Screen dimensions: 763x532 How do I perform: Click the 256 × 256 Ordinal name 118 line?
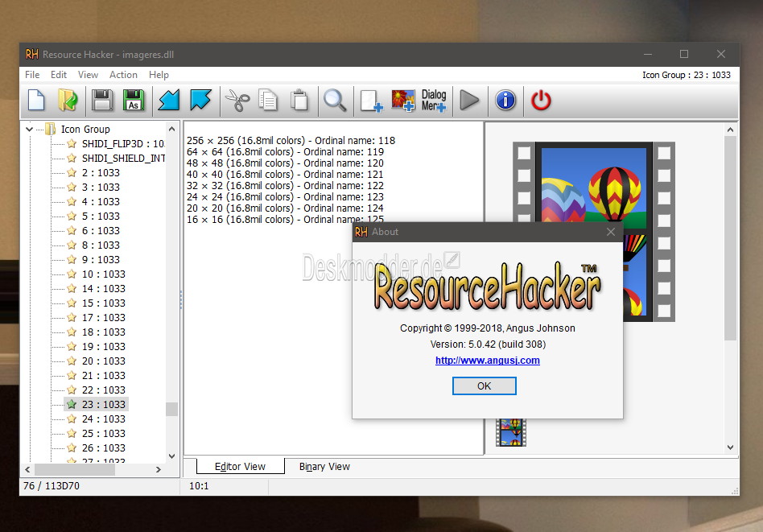[291, 141]
